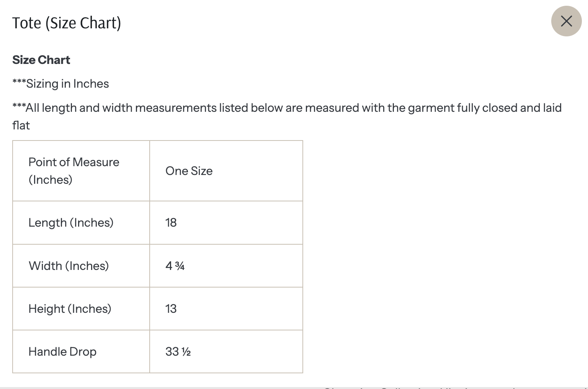Click the length value 18
The height and width of the screenshot is (389, 588).
tap(171, 222)
